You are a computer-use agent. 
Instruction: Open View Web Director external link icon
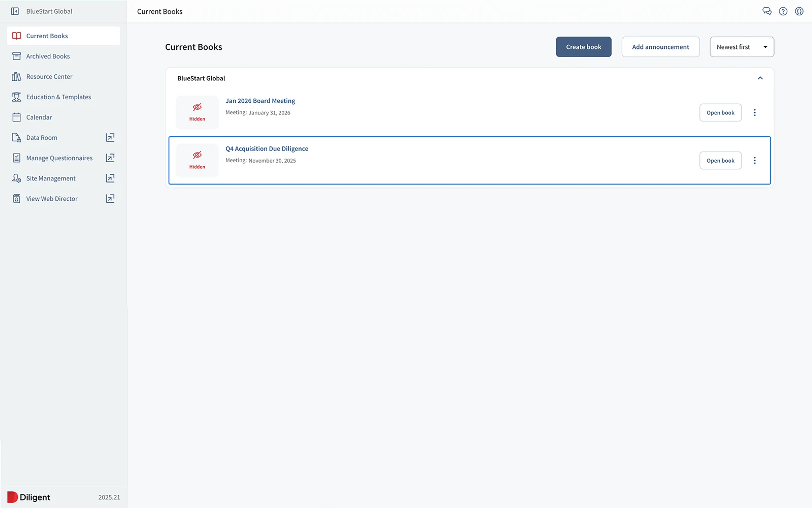click(110, 199)
